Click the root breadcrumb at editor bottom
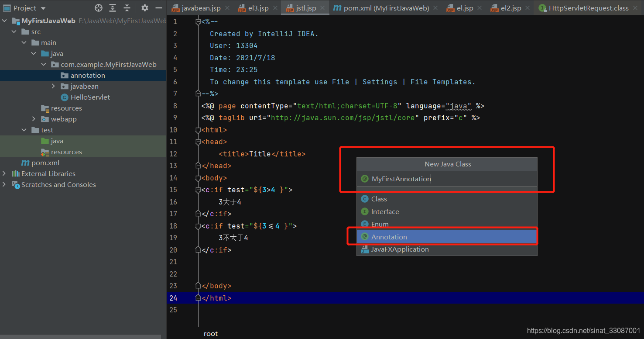This screenshot has height=339, width=644. click(x=211, y=334)
